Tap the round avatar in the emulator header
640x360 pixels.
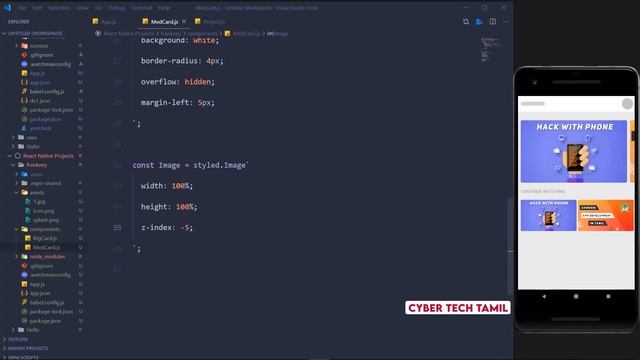coord(627,104)
